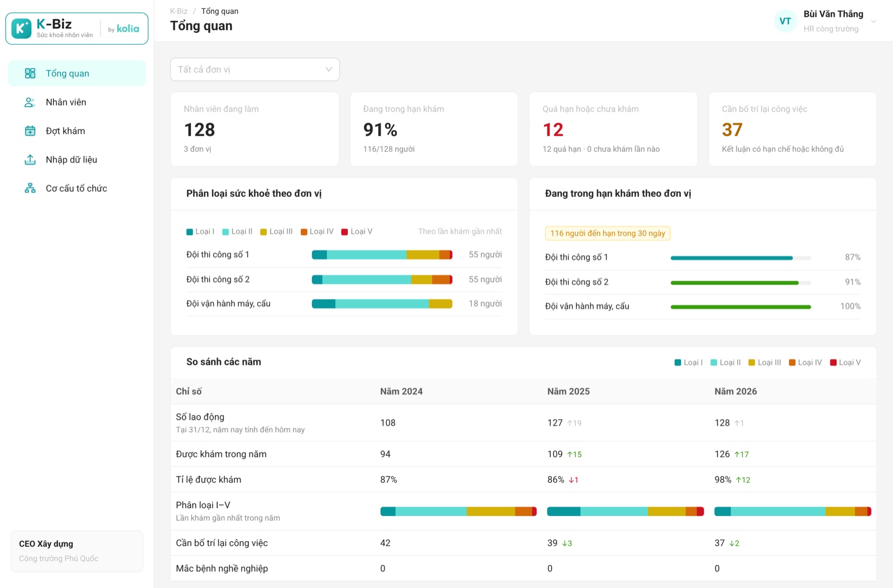Click the 87% value for Đội thi công số 1

(x=852, y=257)
